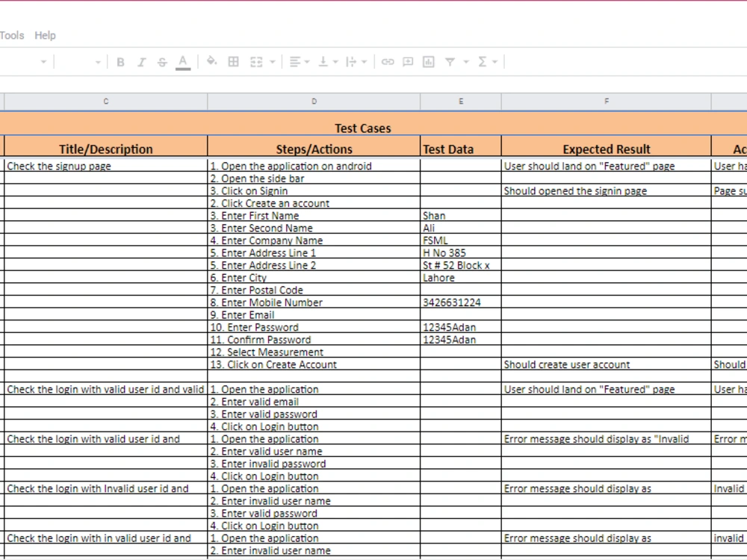
Task: Click the functions sigma icon
Action: coord(482,62)
